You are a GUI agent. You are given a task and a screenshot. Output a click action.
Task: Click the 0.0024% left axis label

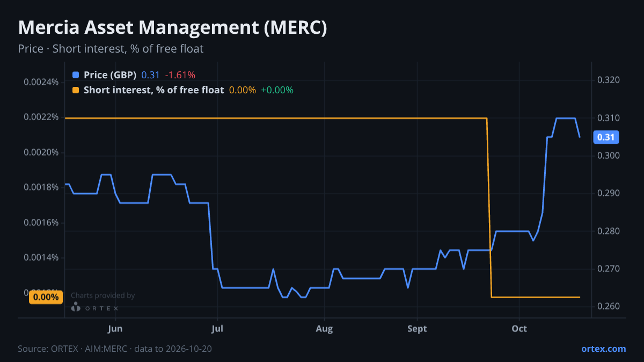click(x=41, y=82)
